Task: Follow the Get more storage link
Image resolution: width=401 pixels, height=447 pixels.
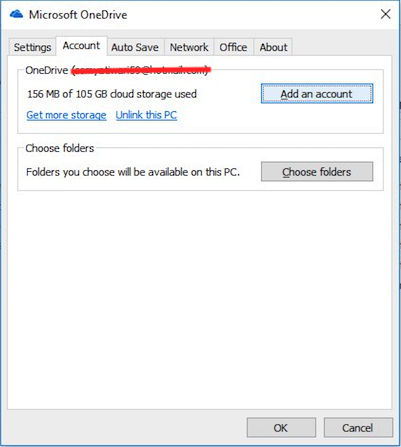Action: [x=66, y=115]
